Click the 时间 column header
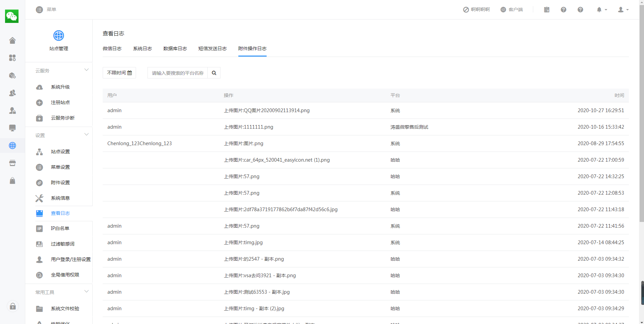 click(619, 95)
